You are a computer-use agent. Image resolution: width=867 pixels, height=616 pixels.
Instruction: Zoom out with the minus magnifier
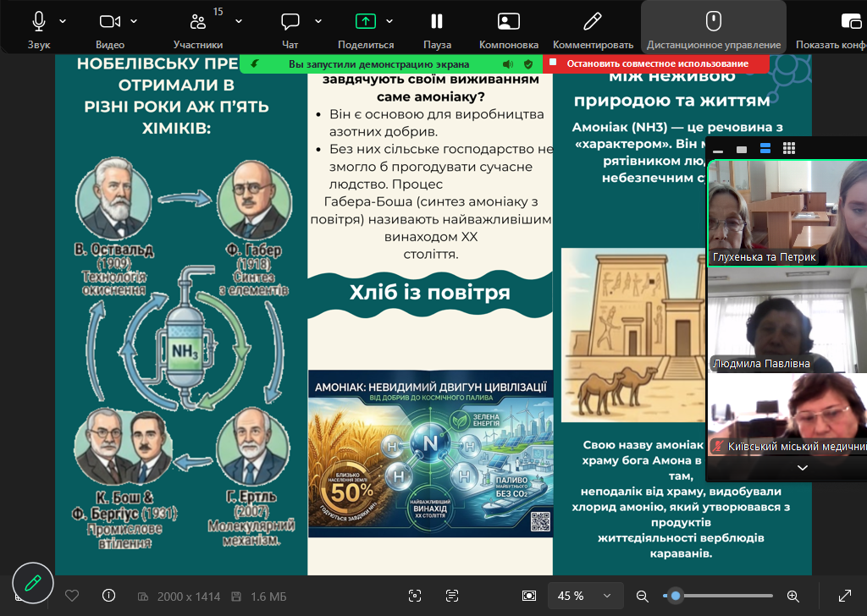[x=642, y=596]
